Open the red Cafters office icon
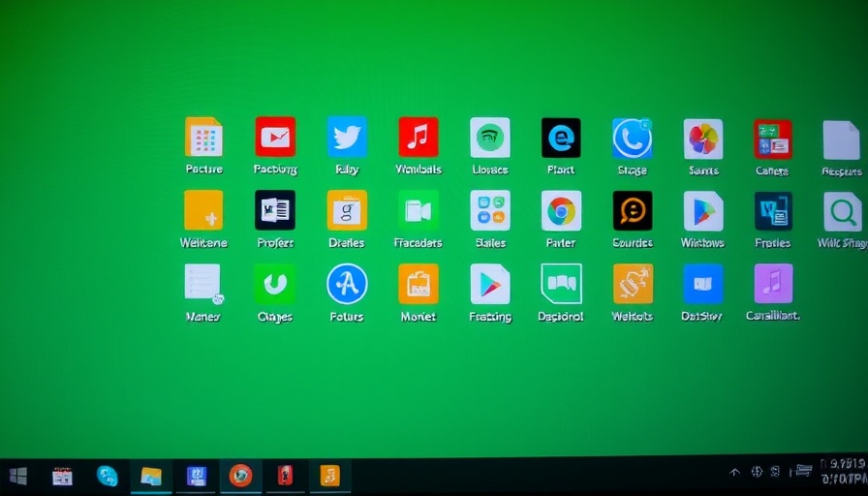The image size is (868, 496). [773, 139]
